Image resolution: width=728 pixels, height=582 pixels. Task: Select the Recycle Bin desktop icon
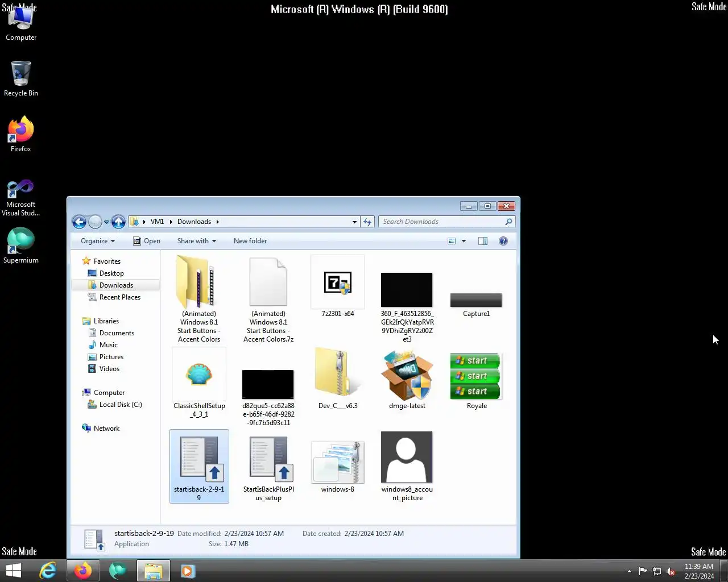tap(21, 78)
